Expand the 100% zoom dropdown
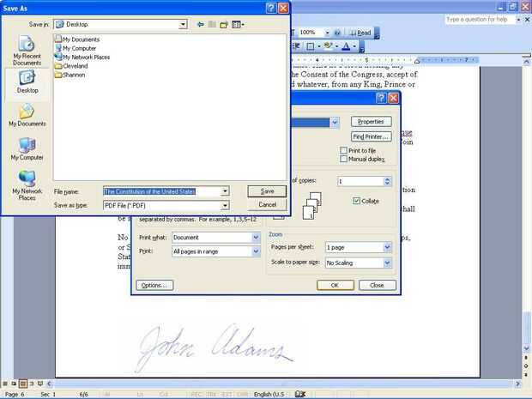Viewport: 532px width, 399px height. pyautogui.click(x=327, y=33)
